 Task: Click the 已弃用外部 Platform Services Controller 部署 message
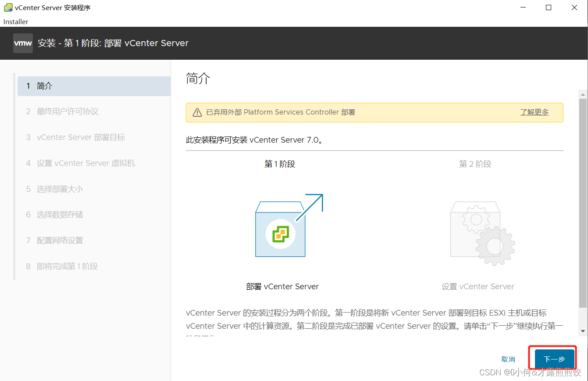click(281, 112)
